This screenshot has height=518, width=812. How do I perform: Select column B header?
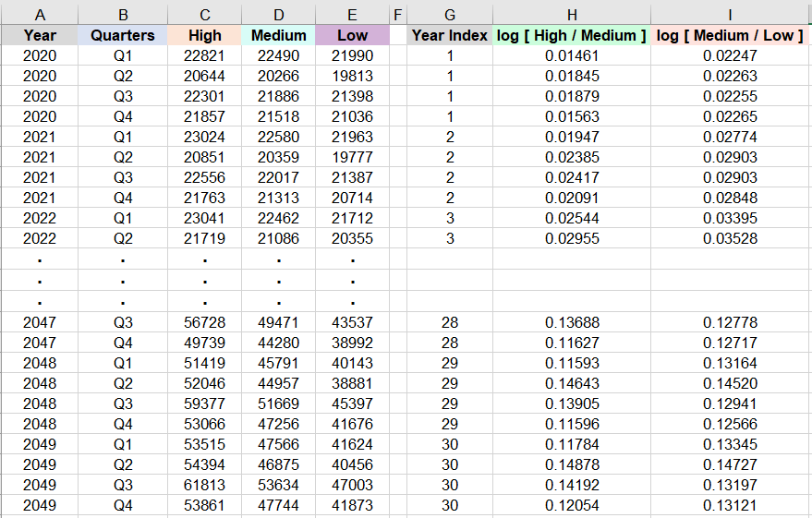pyautogui.click(x=123, y=15)
